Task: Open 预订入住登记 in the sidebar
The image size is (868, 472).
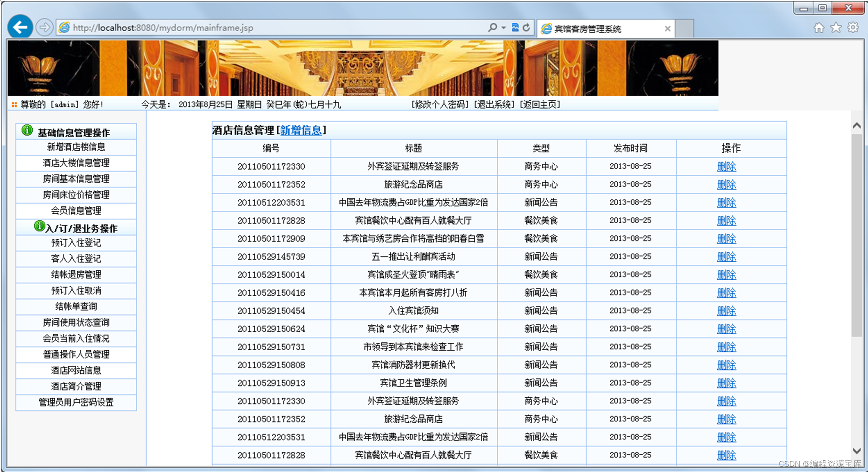Action: click(76, 243)
